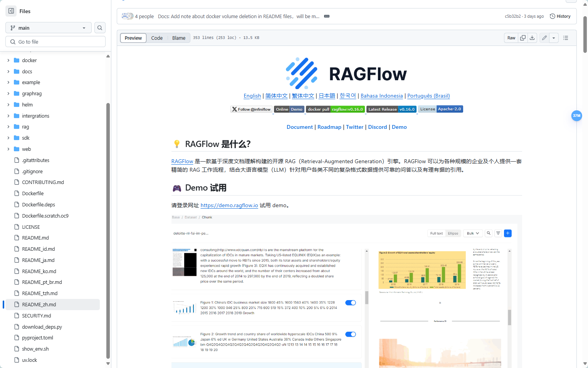Expand the web folder
This screenshot has width=588, height=368.
tap(8, 149)
